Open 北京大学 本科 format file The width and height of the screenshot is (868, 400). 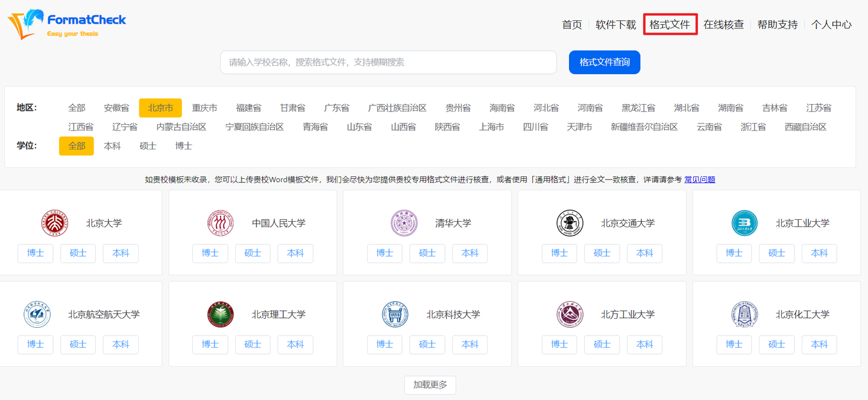[121, 254]
